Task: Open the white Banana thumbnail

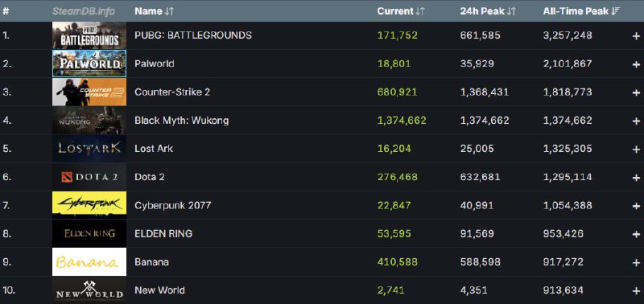Action: (x=89, y=261)
